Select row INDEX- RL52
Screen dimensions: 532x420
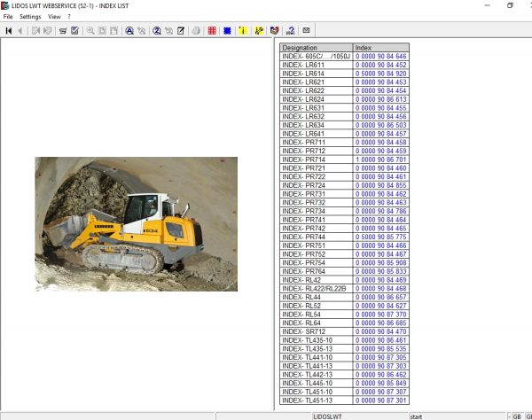[x=344, y=306]
